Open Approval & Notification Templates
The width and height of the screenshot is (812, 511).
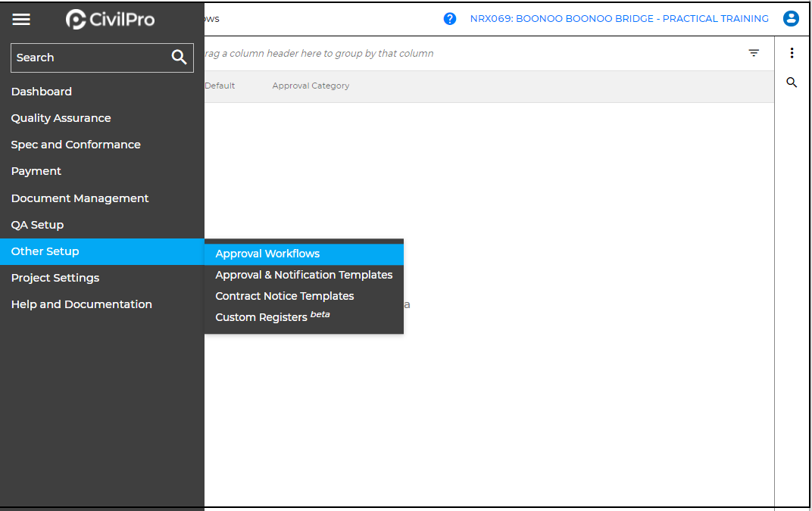click(x=304, y=275)
